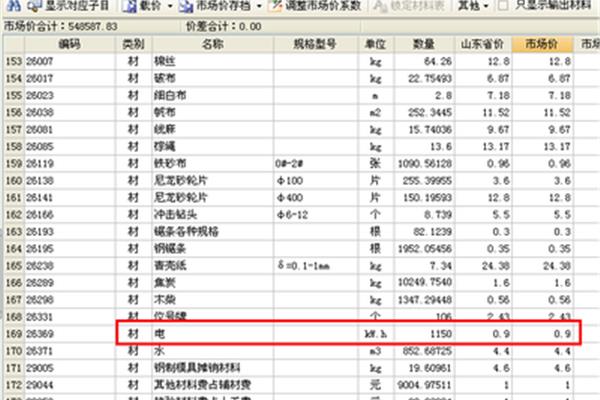Click the 名称 column header
This screenshot has height=400, width=600.
coord(211,45)
